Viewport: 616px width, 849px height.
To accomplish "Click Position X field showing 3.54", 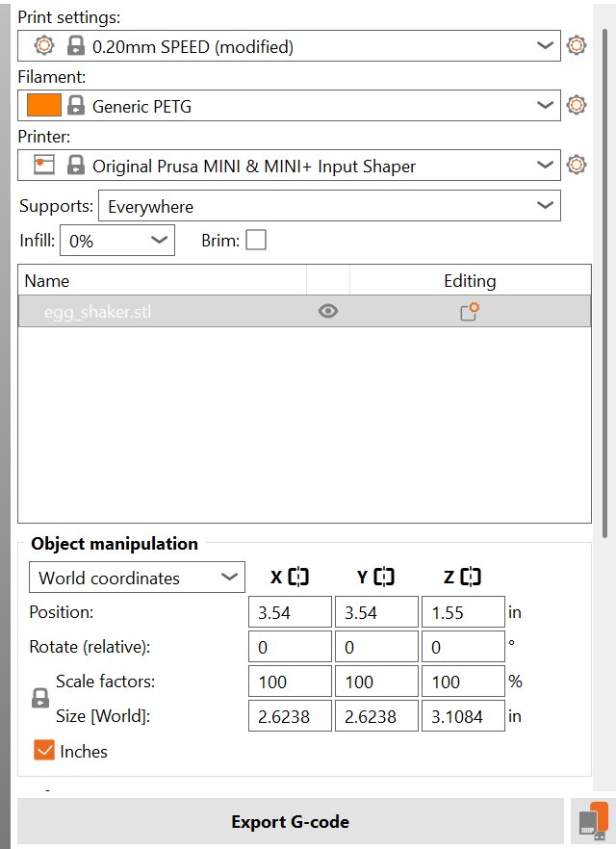I will (290, 612).
